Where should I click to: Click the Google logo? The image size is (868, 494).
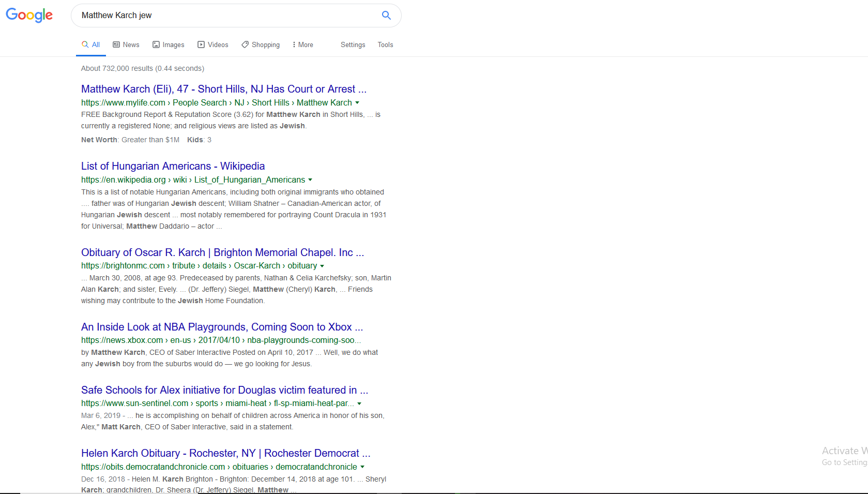29,16
